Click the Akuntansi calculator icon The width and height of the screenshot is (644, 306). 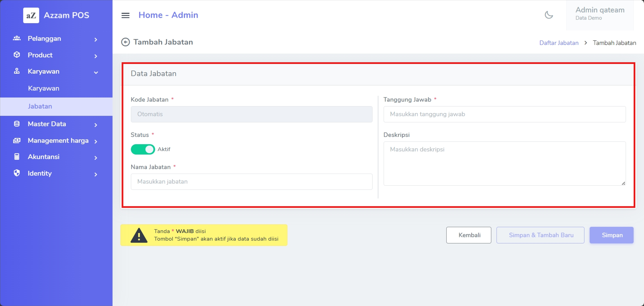coord(17,157)
